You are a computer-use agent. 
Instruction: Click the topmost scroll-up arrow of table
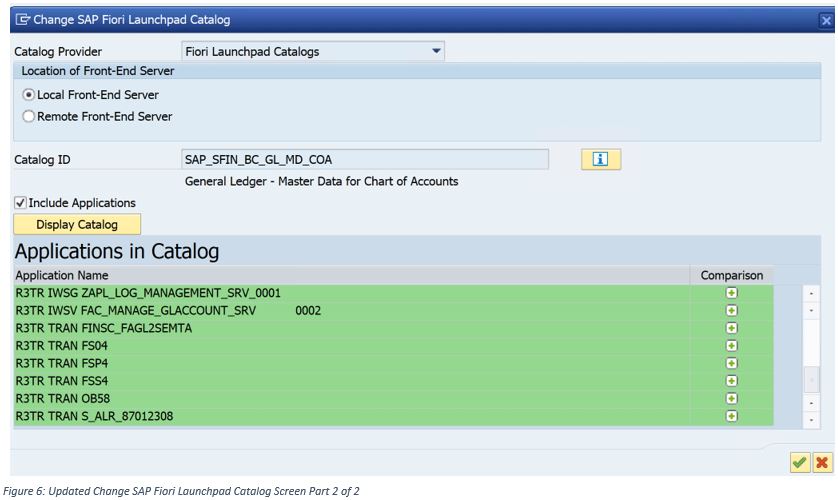tap(811, 293)
